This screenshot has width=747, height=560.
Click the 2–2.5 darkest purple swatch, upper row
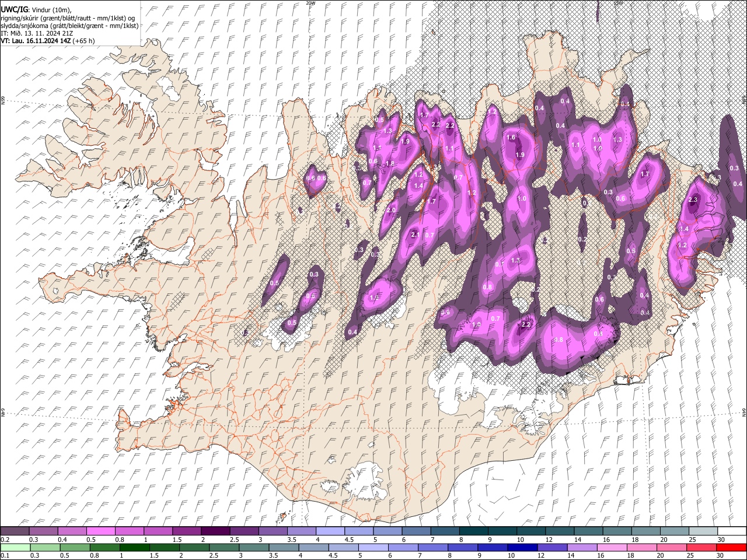coord(215,531)
